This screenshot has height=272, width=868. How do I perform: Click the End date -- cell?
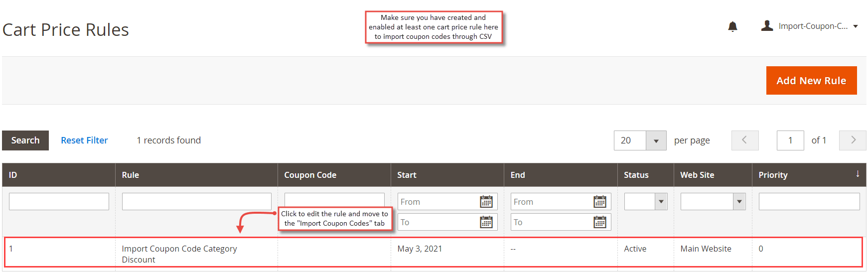[x=513, y=249]
